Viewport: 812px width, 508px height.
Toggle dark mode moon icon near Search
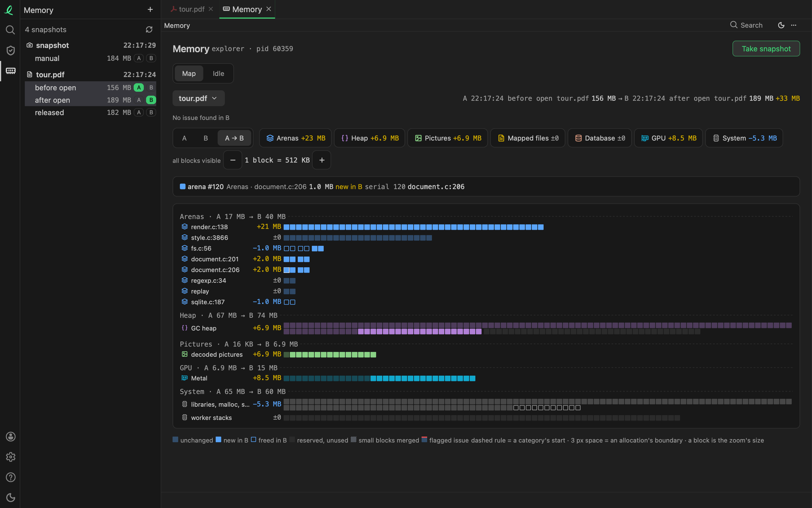pyautogui.click(x=781, y=25)
